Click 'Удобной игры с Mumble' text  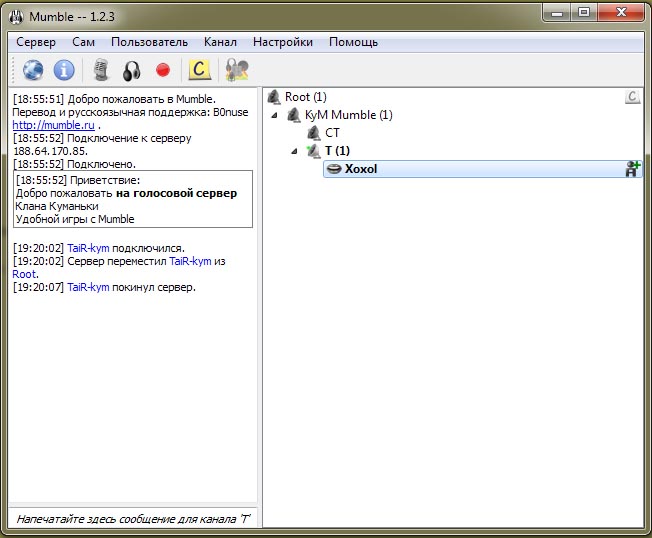[75, 219]
